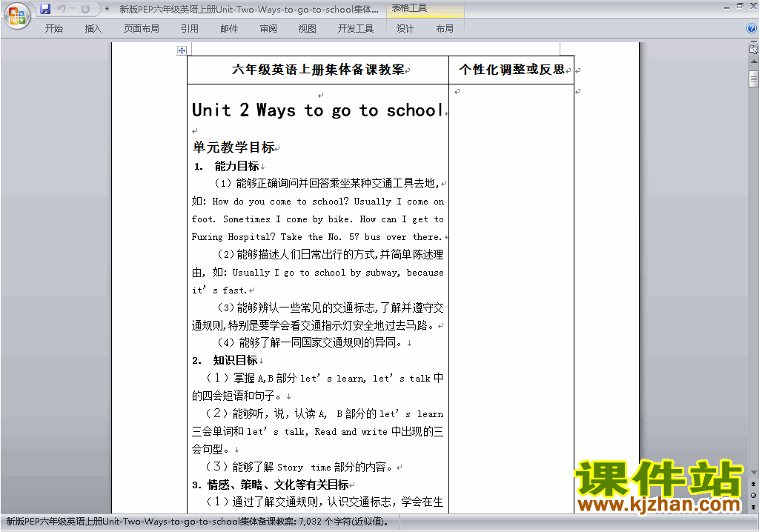Switch to the 页面布局 tab

(x=141, y=29)
